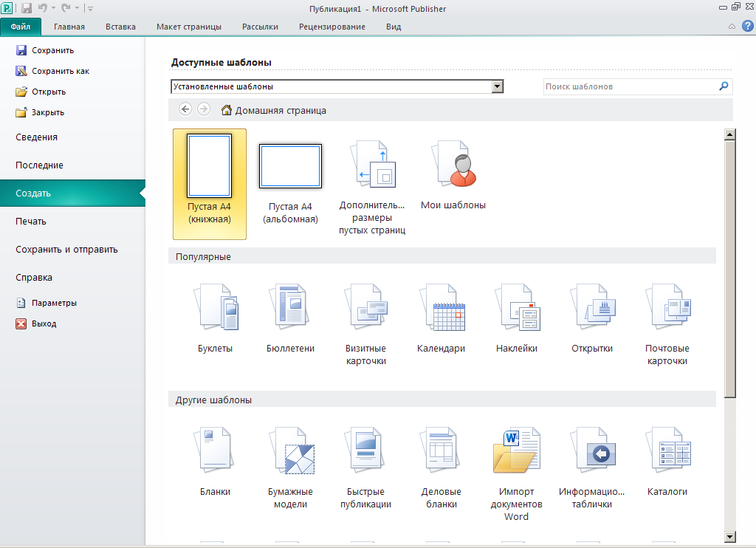Select Пустая A4 (альбомная) blank page

[290, 184]
